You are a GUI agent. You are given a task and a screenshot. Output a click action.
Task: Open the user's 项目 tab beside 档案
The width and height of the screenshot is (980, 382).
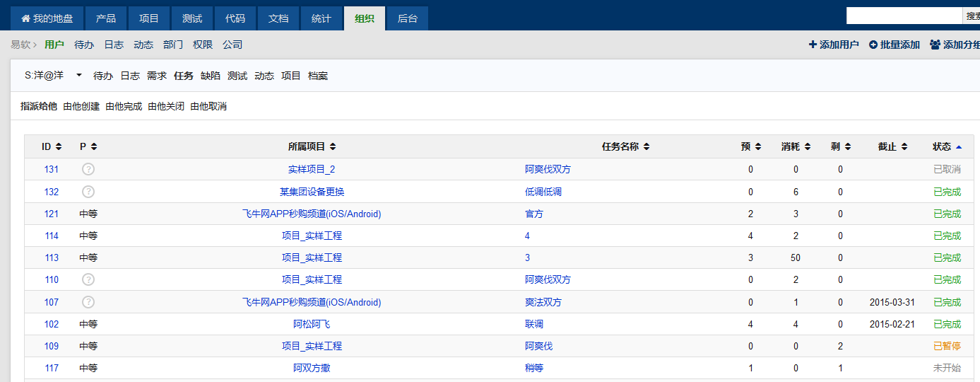291,76
